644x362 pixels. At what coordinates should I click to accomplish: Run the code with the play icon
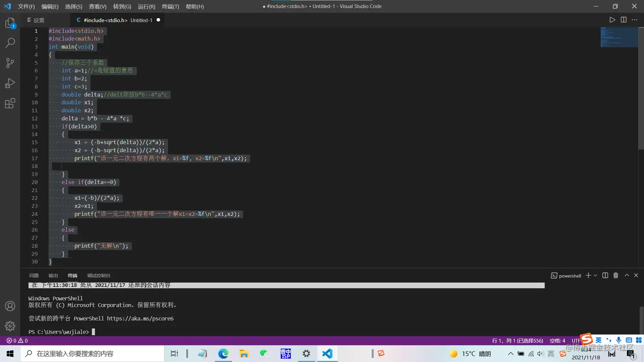[x=612, y=20]
